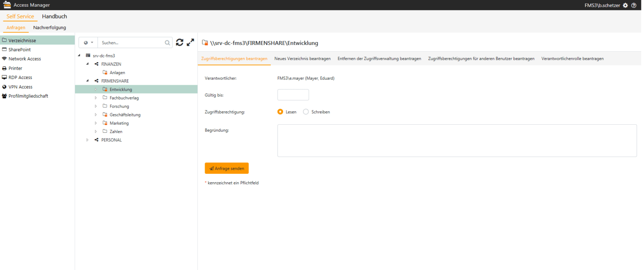This screenshot has height=270, width=644.
Task: Switch to the Nachverfolgung tab
Action: point(49,27)
